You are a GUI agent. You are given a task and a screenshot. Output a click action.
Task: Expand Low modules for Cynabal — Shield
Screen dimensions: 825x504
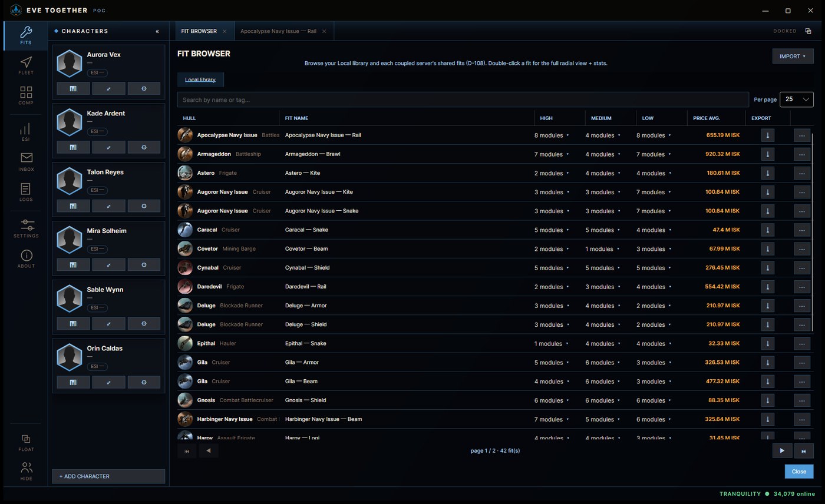(654, 268)
